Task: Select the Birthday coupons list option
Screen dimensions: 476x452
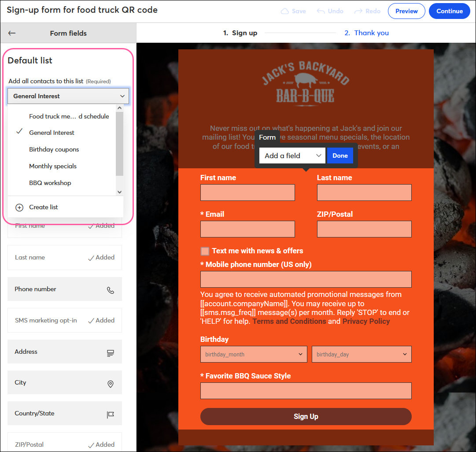Action: tap(62, 149)
